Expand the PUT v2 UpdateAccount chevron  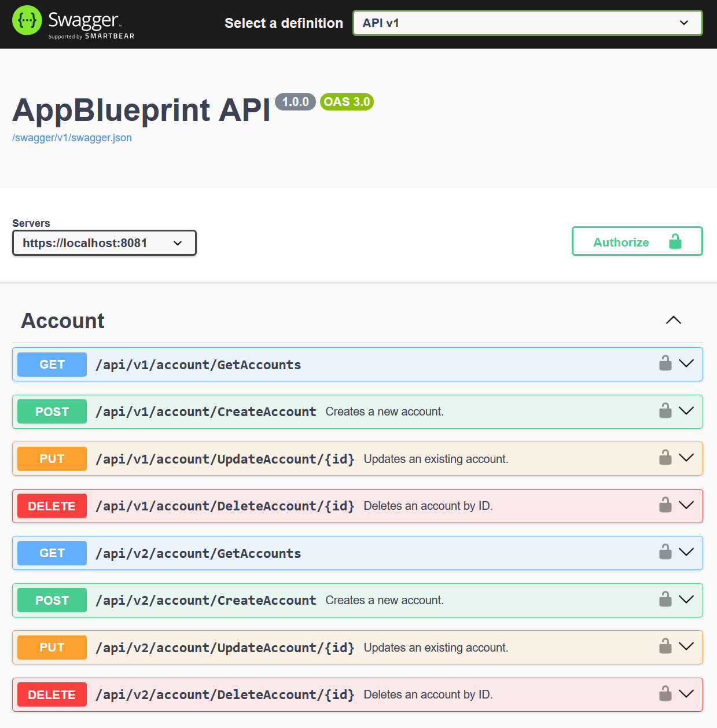pos(686,646)
